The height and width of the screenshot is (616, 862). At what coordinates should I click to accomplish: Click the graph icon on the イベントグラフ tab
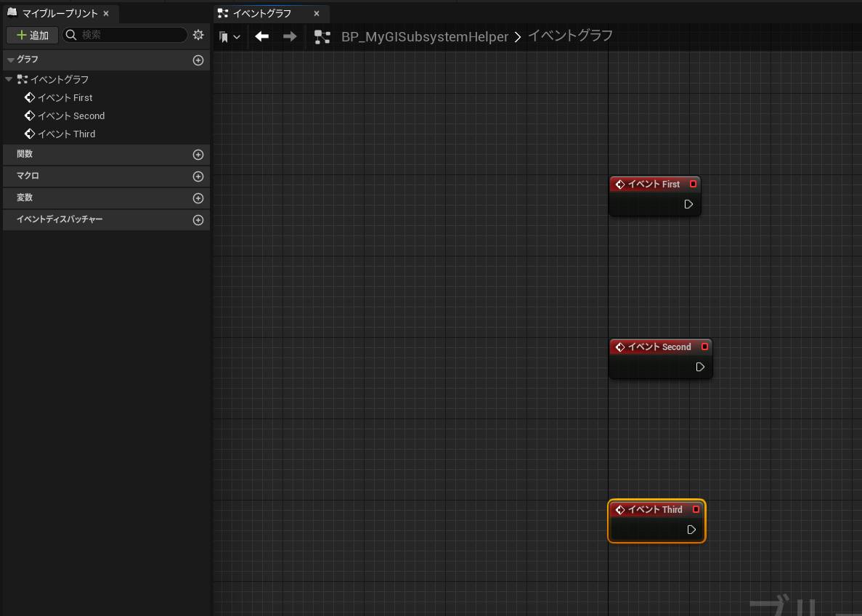point(223,13)
